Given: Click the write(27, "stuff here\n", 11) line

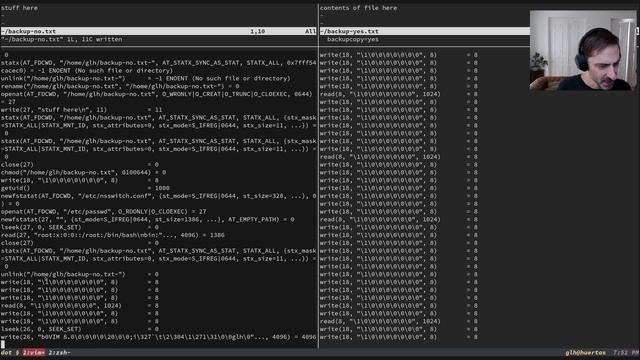Looking at the screenshot, I should (x=81, y=110).
